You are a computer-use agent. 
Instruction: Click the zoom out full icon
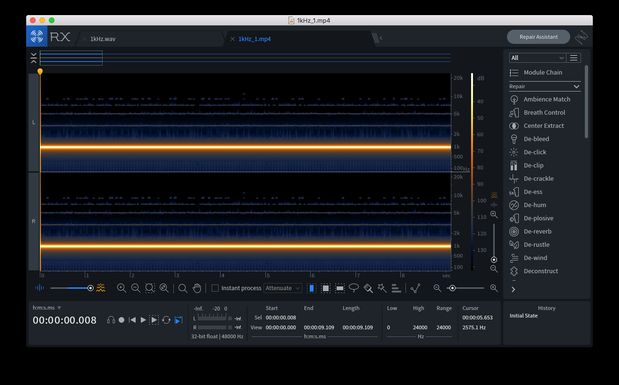164,288
